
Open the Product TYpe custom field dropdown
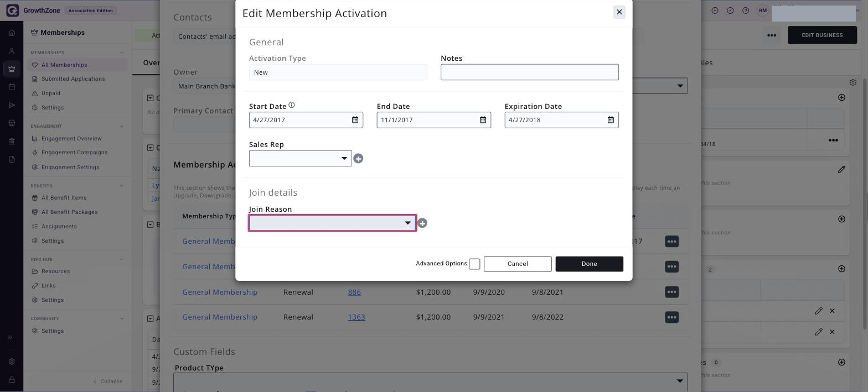coord(430,381)
